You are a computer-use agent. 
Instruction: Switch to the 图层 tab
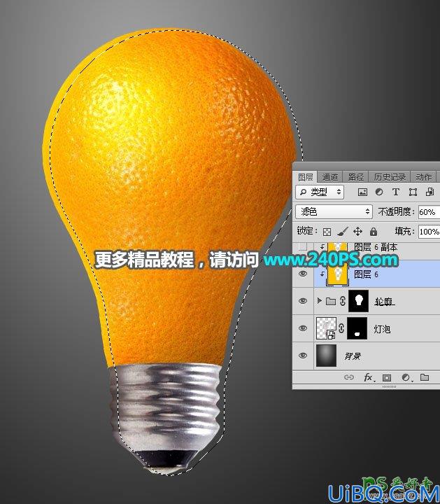305,177
